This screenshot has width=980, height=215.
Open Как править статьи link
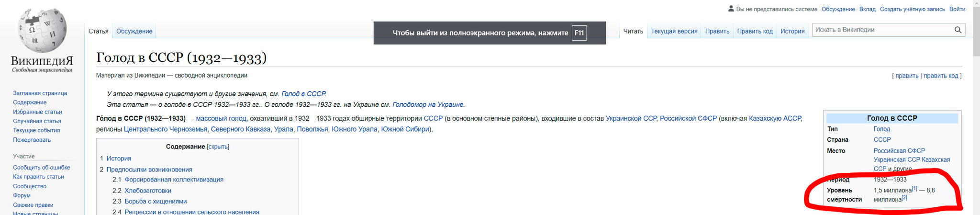38,177
